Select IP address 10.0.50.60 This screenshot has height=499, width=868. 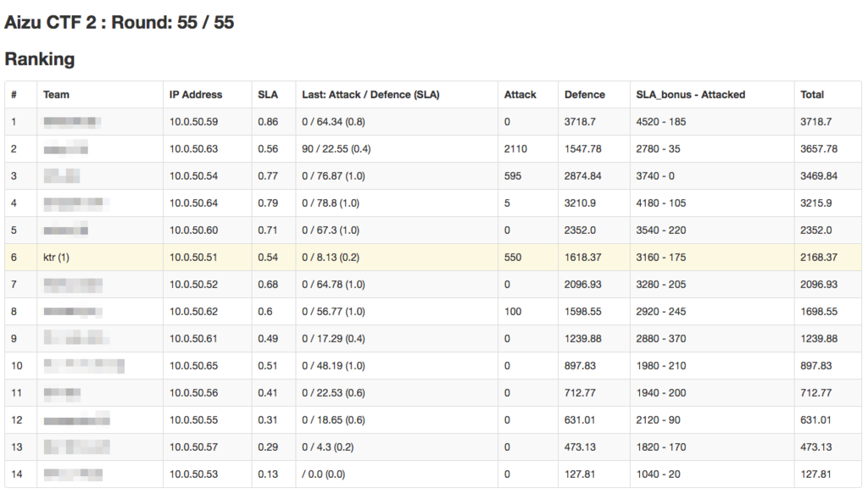click(x=193, y=230)
